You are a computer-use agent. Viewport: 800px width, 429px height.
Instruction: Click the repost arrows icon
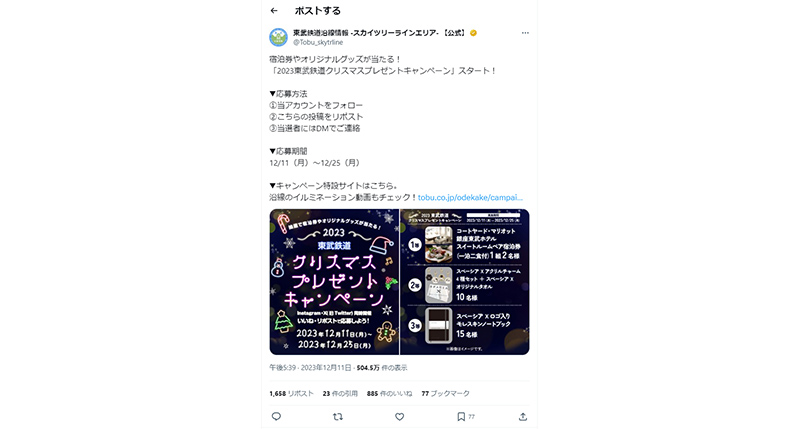pos(338,417)
